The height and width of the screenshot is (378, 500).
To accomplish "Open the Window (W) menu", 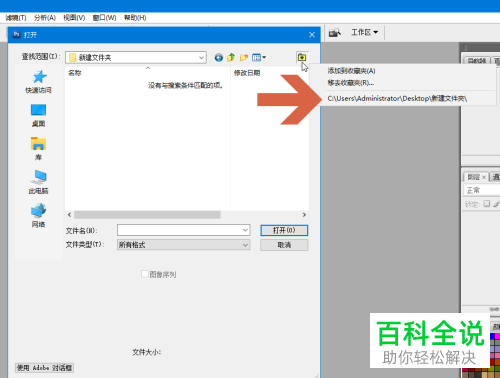I will click(x=104, y=18).
